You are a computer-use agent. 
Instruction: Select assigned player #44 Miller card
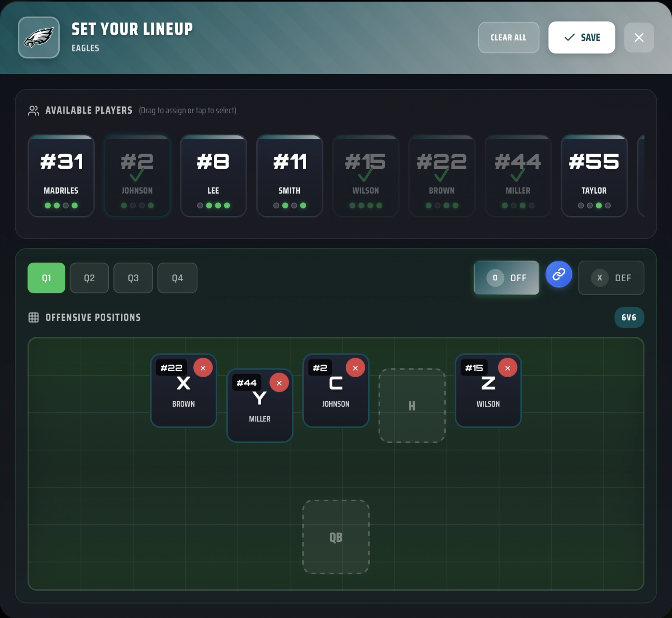(518, 176)
